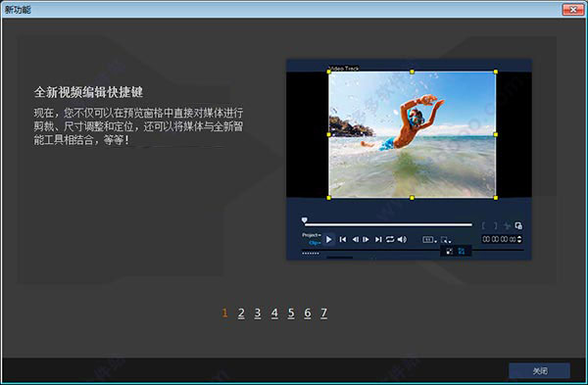Click the right-middle yellow resize handle

[495, 134]
